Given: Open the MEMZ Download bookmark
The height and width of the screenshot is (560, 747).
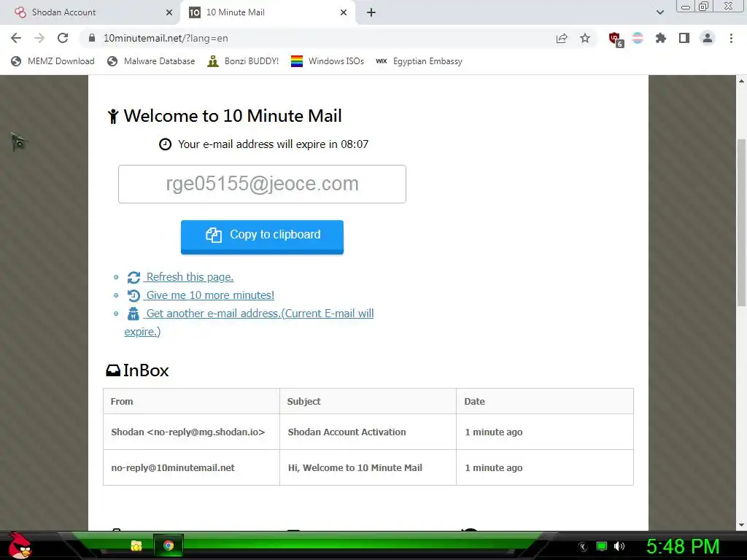Looking at the screenshot, I should [x=53, y=61].
